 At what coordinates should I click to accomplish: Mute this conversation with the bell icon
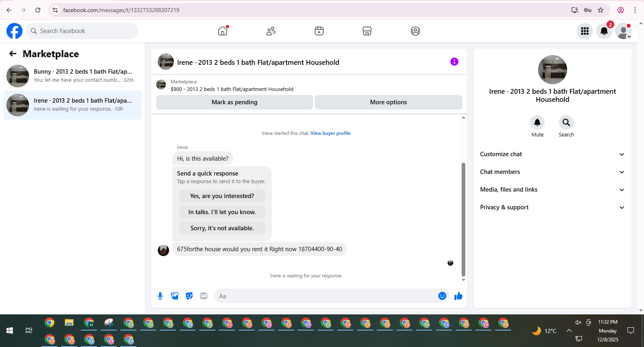537,122
